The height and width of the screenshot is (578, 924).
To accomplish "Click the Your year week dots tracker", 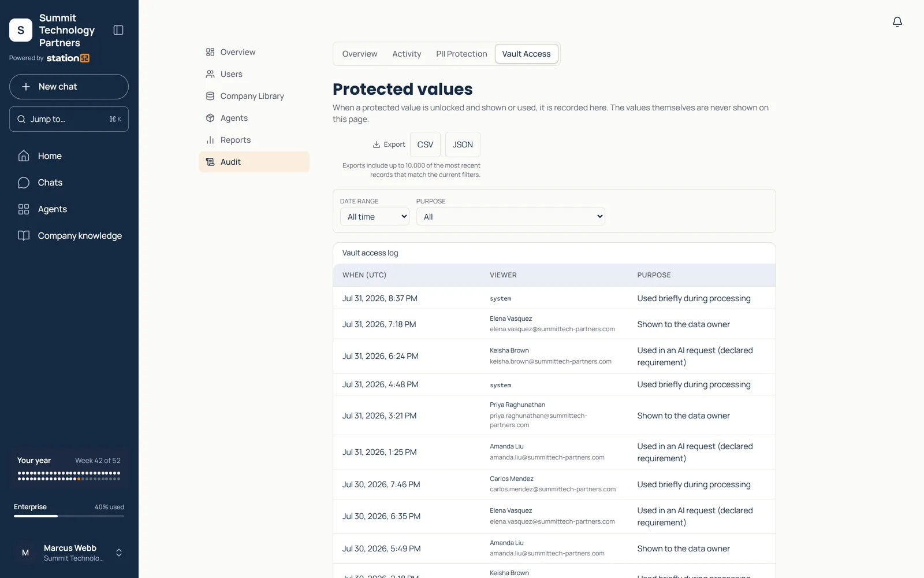I will (69, 476).
